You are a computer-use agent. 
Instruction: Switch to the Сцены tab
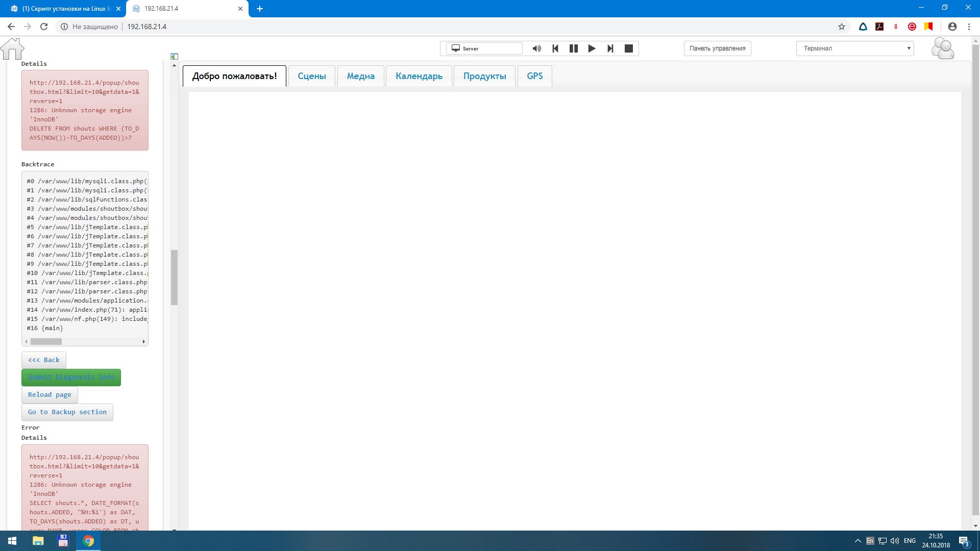311,76
